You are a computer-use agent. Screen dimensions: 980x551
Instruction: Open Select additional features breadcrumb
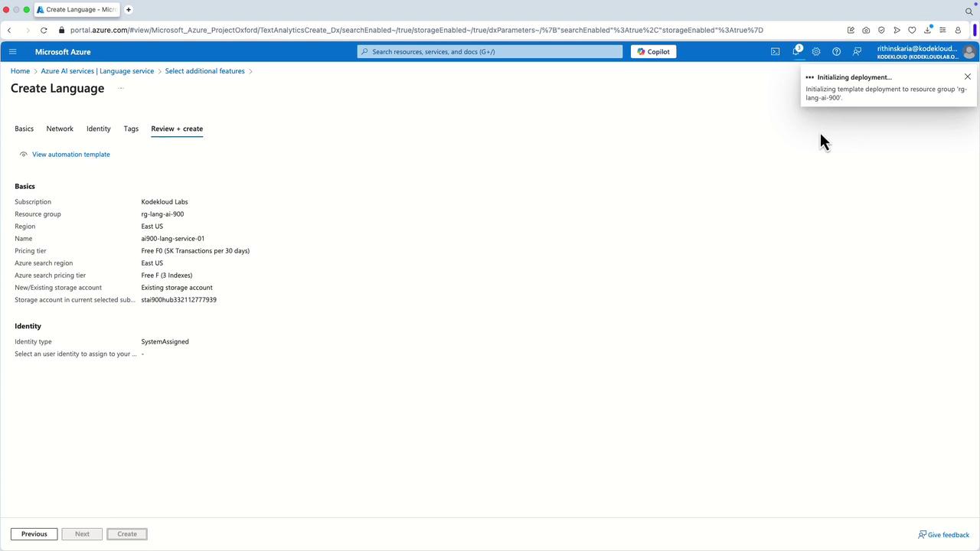pos(205,71)
